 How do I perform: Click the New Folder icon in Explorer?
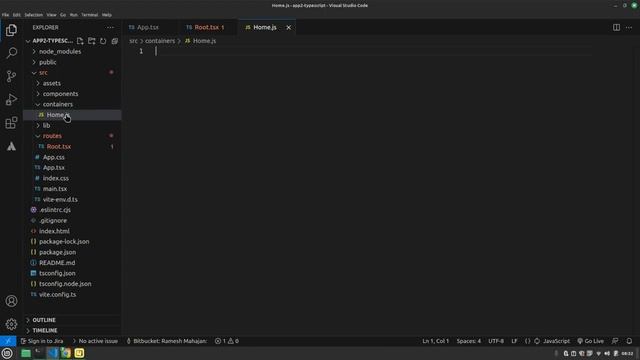(91, 41)
